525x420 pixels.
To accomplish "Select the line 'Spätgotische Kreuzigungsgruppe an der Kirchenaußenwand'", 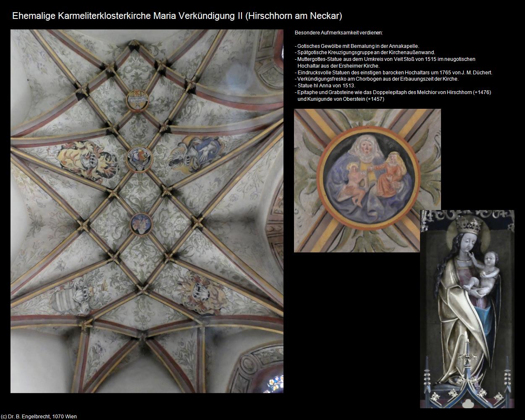I will (365, 52).
